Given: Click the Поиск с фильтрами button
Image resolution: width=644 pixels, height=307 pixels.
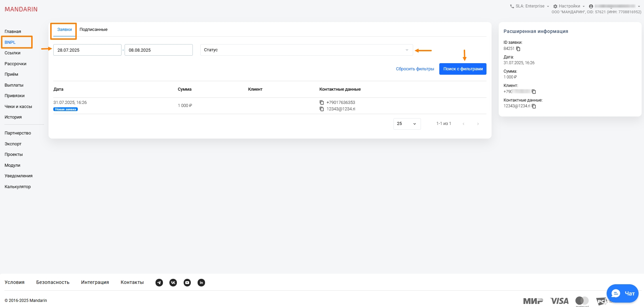Looking at the screenshot, I should 463,69.
